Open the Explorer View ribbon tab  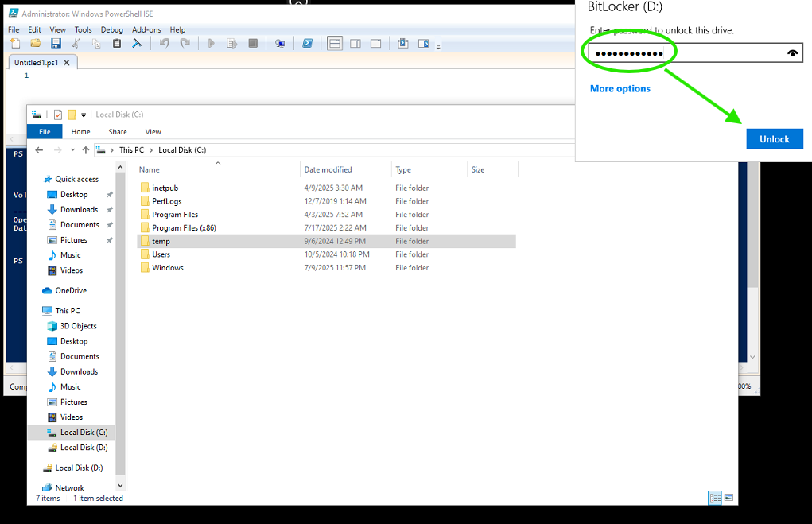pos(153,131)
